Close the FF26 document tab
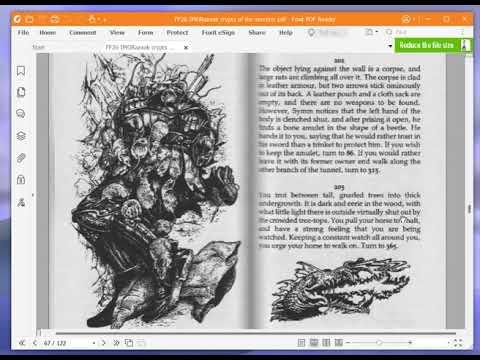Image resolution: width=480 pixels, height=360 pixels. click(x=186, y=47)
